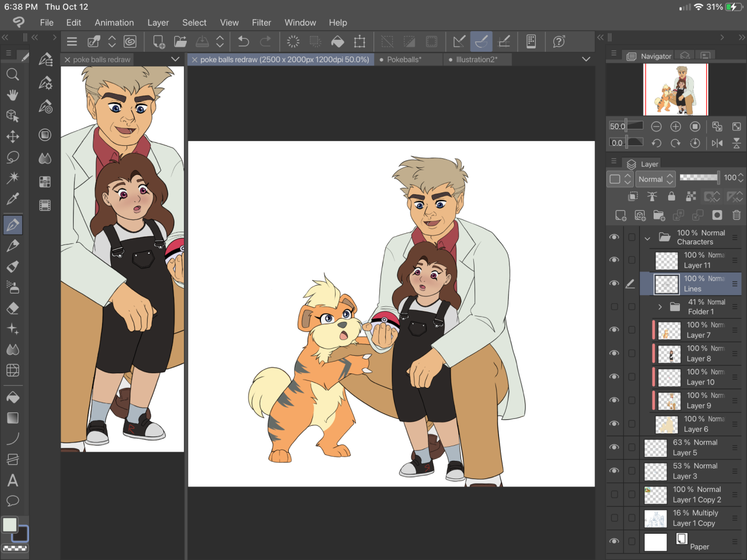Image resolution: width=747 pixels, height=560 pixels.
Task: Click the New raster layer icon
Action: 621,215
